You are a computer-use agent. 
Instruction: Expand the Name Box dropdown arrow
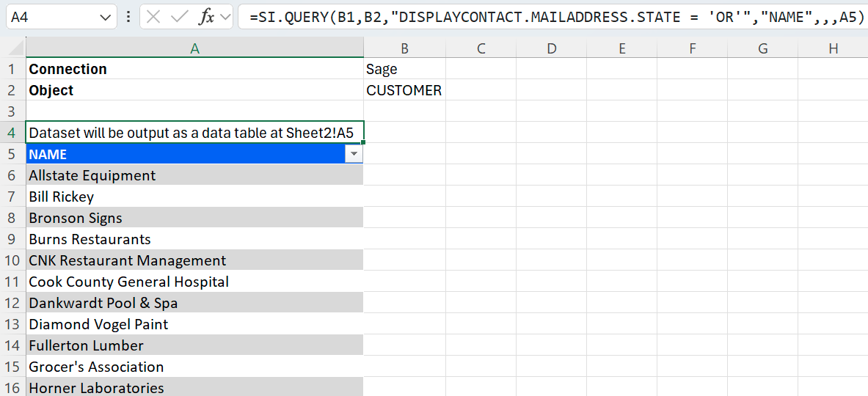click(106, 17)
